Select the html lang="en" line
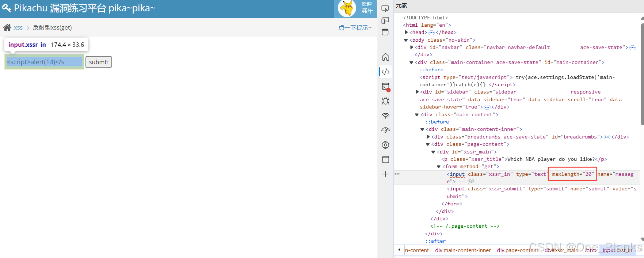This screenshot has width=644, height=258. (427, 25)
